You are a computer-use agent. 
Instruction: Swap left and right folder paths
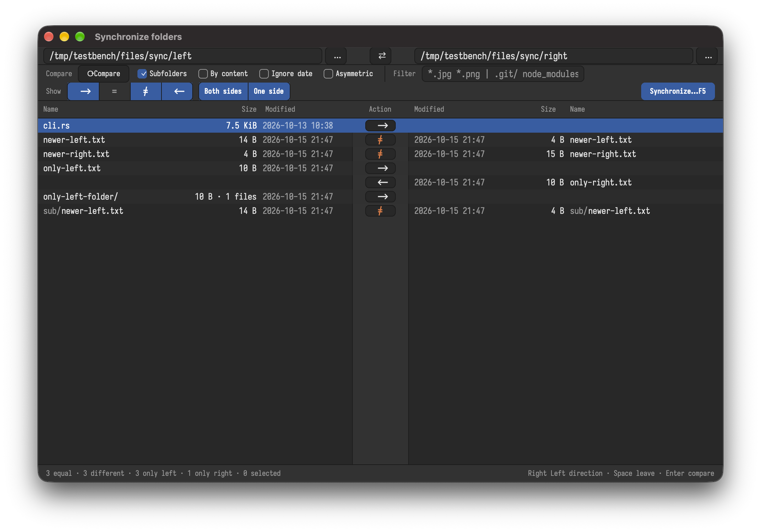[x=382, y=56]
